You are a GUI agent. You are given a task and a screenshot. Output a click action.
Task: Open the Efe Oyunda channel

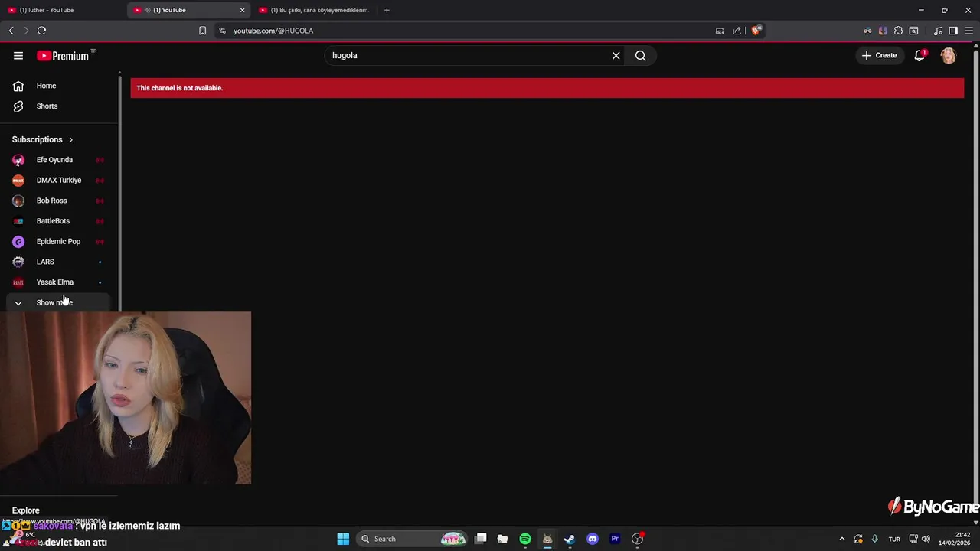(58, 160)
